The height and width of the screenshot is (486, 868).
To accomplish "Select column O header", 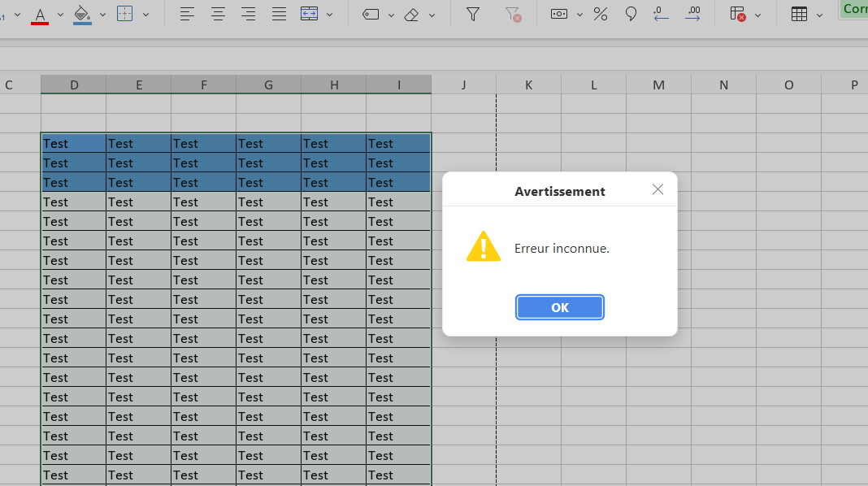I will coord(789,85).
